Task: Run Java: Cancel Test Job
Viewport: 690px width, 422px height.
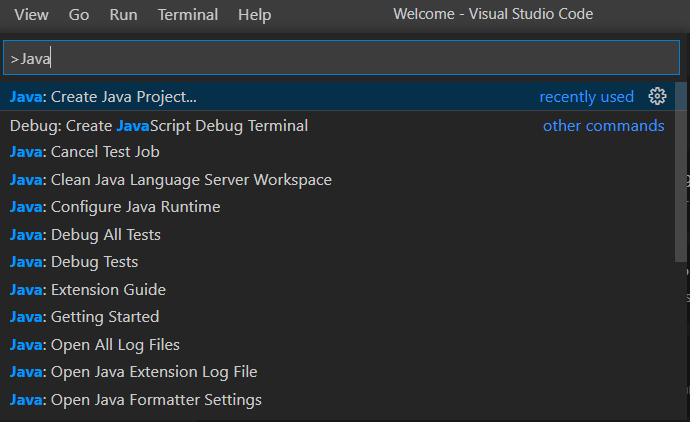Action: [x=85, y=152]
